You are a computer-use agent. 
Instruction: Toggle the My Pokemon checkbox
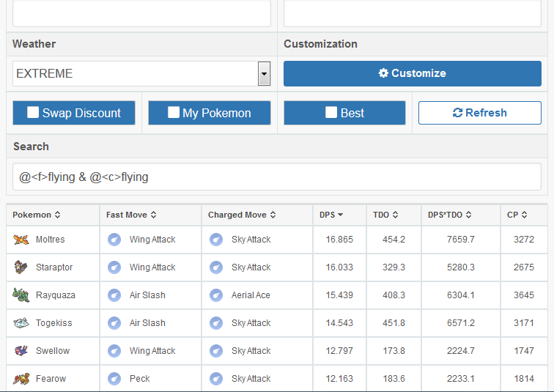174,112
